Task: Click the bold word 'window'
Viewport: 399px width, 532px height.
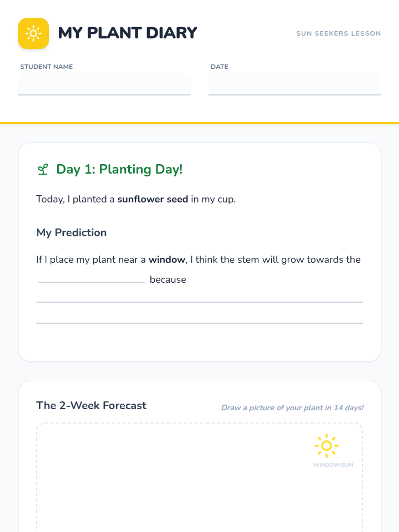Action: (167, 259)
